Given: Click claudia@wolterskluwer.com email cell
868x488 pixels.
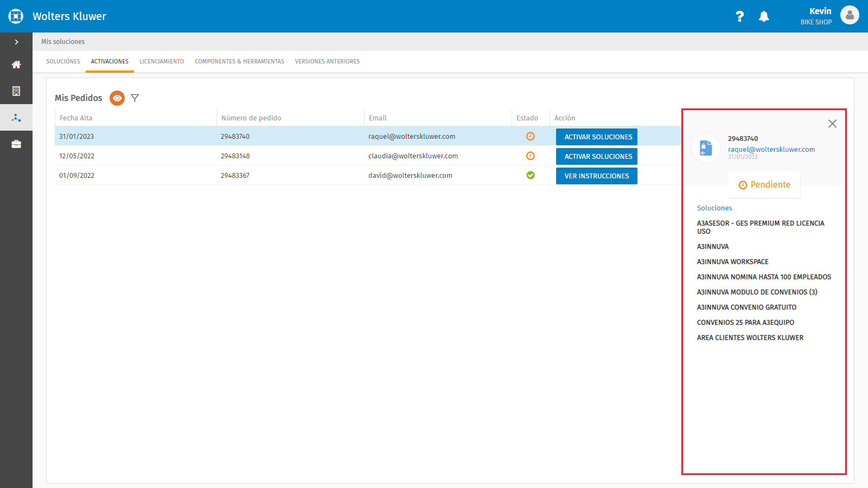Looking at the screenshot, I should pos(413,156).
